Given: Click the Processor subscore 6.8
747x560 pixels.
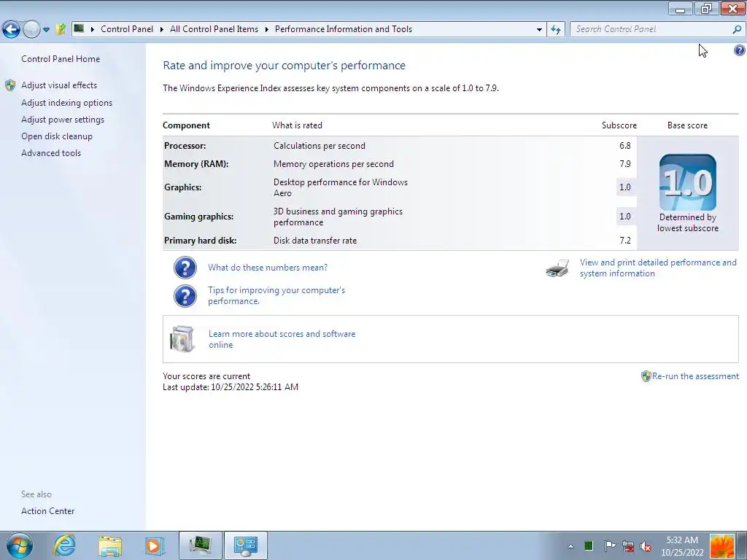Looking at the screenshot, I should click(624, 146).
